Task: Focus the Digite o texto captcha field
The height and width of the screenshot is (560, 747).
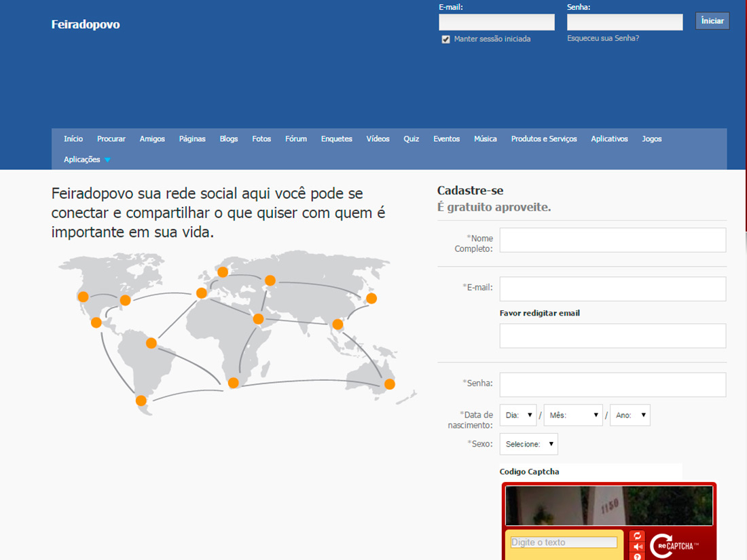Action: [564, 542]
